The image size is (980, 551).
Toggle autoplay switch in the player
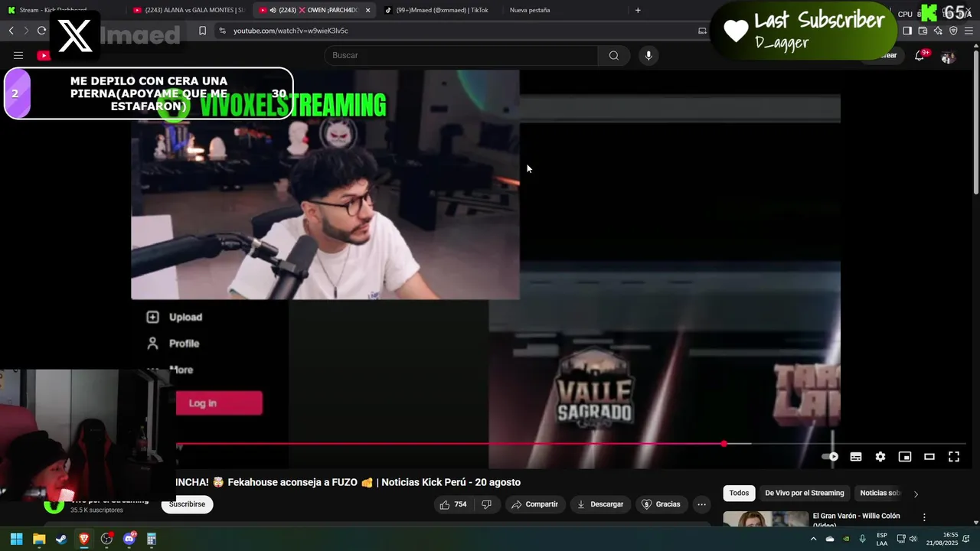point(831,457)
